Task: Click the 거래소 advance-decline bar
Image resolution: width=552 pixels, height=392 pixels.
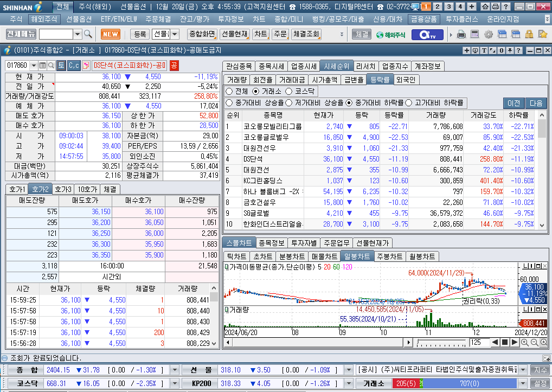Action: pyautogui.click(x=454, y=383)
